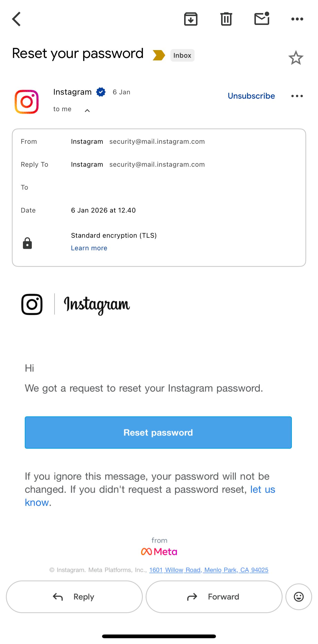
Task: Reply to this email
Action: pyautogui.click(x=74, y=597)
